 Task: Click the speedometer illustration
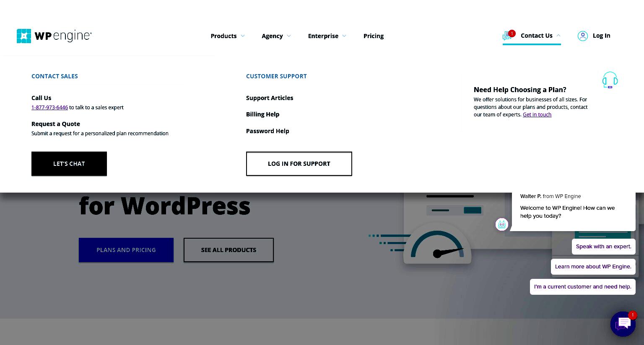point(437,243)
